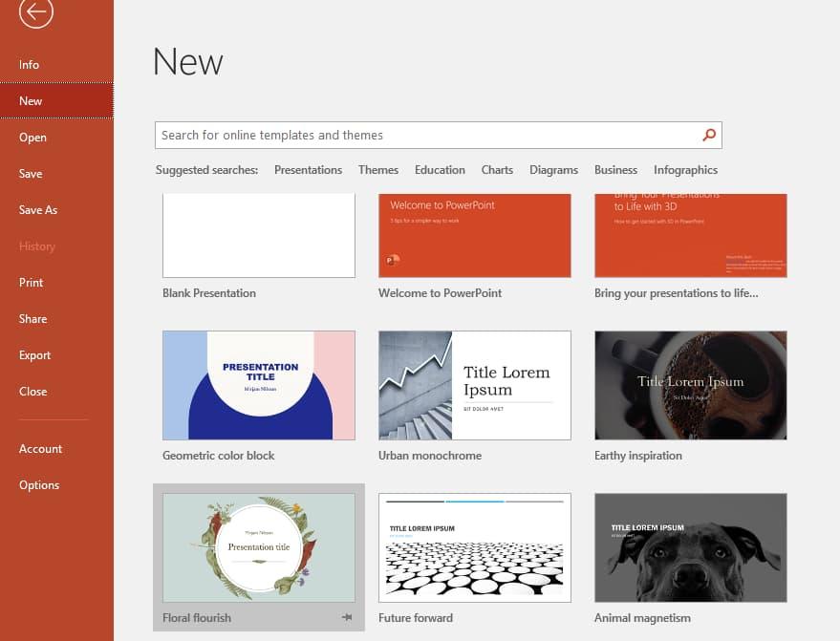Open Account settings
The width and height of the screenshot is (840, 641).
[x=40, y=448]
